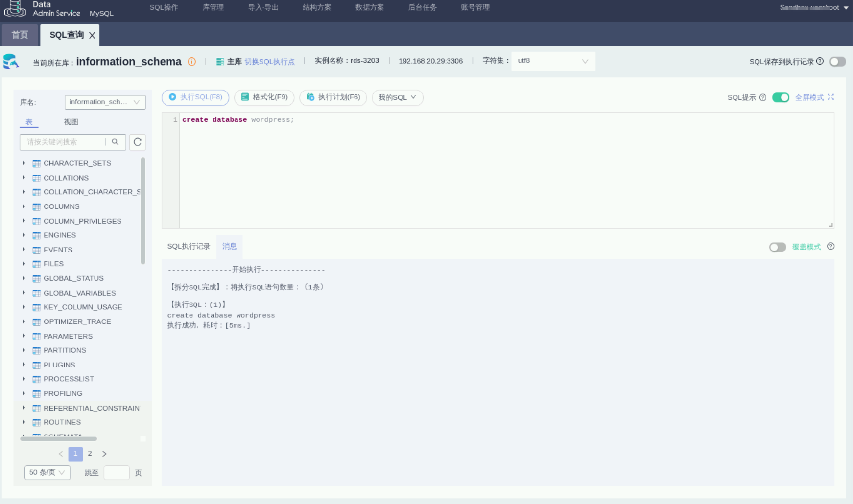
Task: Refresh the table list with the reload icon
Action: 138,142
